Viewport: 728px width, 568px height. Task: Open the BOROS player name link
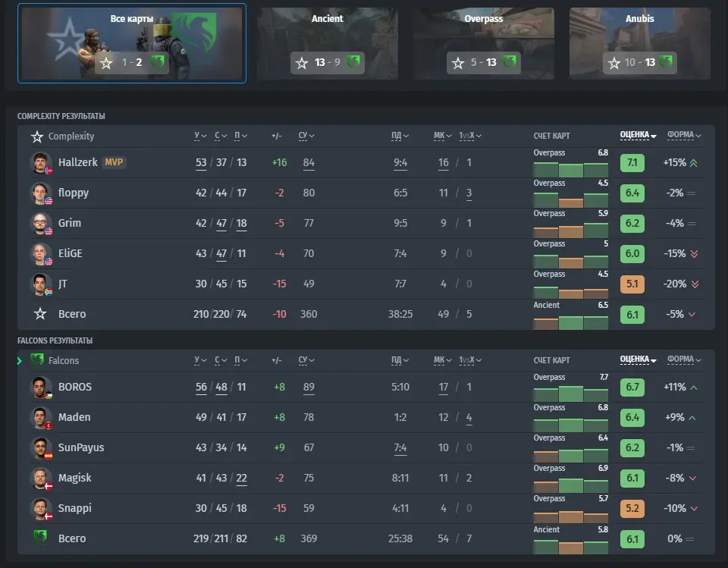coord(75,387)
